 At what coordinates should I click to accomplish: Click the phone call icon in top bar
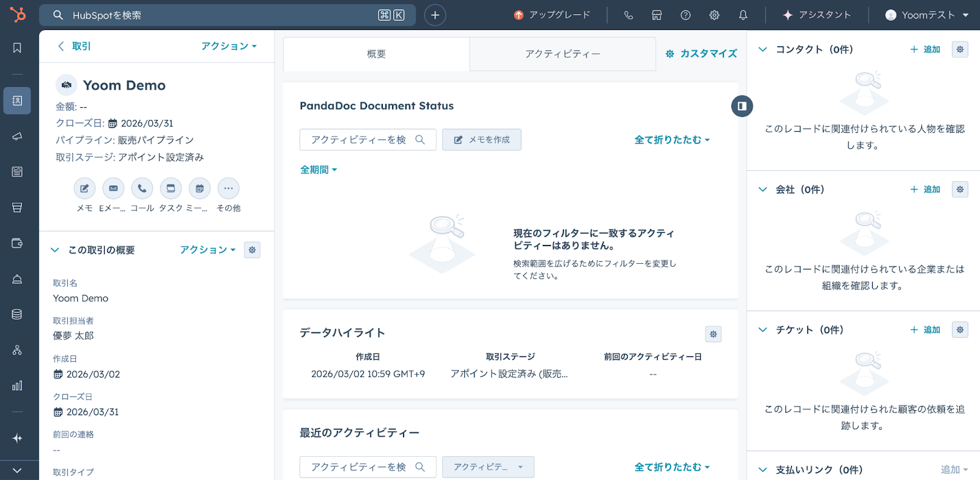point(628,15)
